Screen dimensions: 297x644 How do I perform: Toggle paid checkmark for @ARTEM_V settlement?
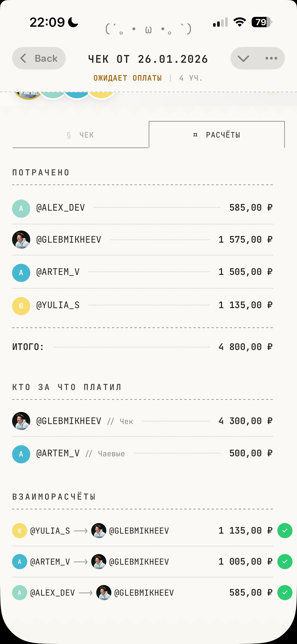coord(285,562)
